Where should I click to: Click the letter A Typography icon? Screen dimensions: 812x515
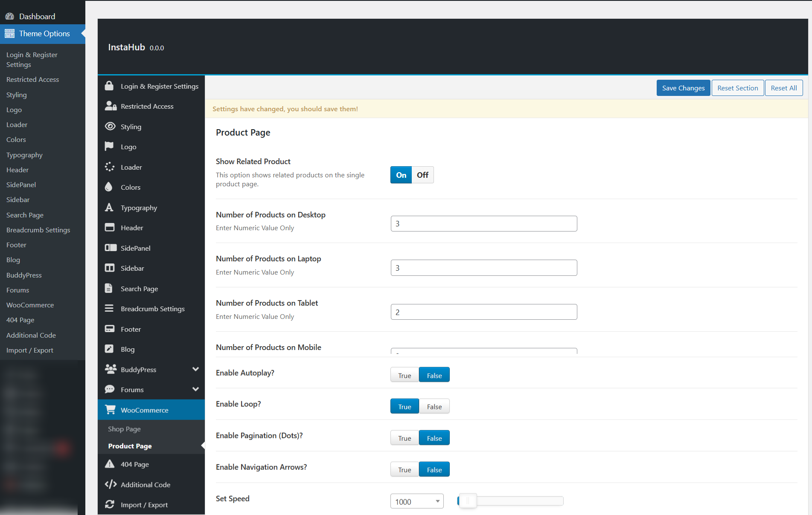109,207
